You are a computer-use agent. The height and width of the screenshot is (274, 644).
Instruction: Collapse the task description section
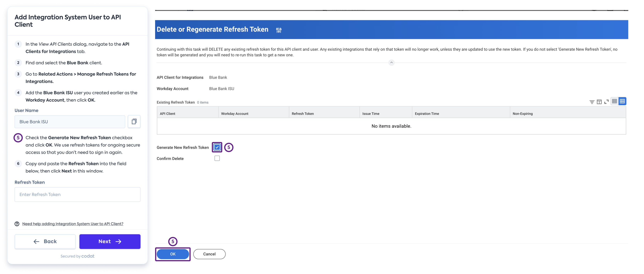point(391,63)
